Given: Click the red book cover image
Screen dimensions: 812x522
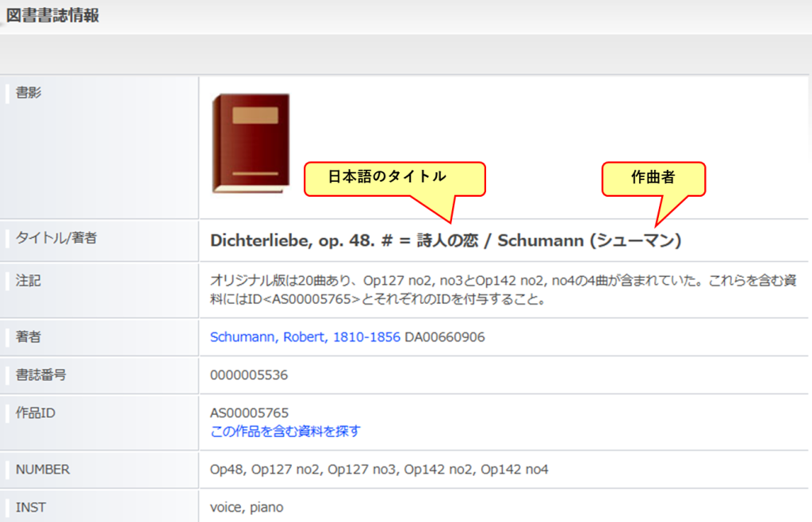Looking at the screenshot, I should pyautogui.click(x=251, y=144).
